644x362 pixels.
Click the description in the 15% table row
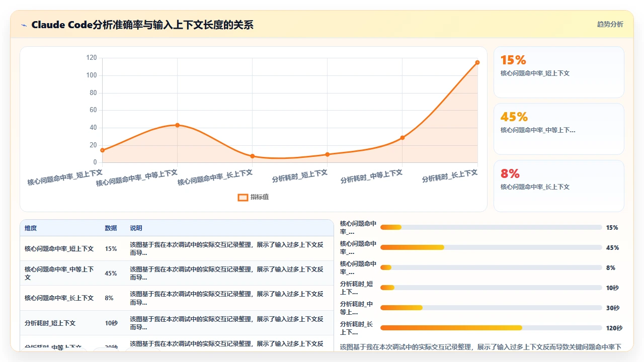227,248
